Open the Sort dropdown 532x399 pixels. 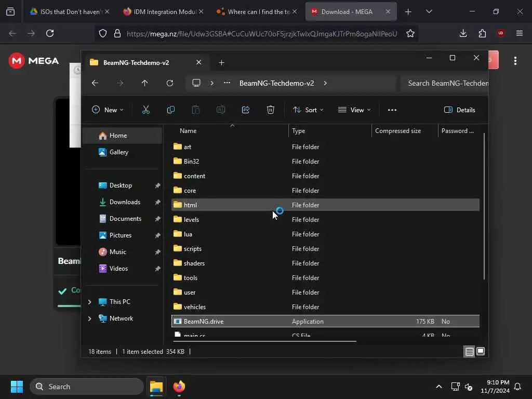point(308,110)
